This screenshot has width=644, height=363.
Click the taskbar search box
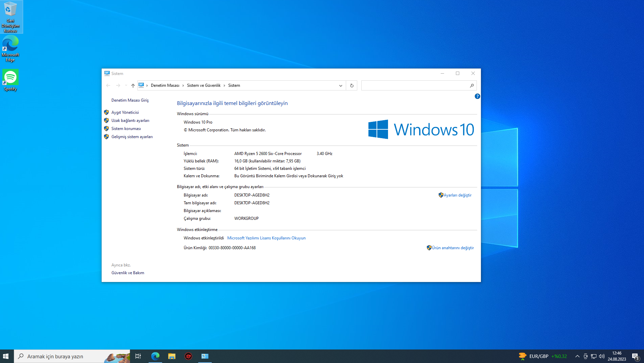click(72, 356)
